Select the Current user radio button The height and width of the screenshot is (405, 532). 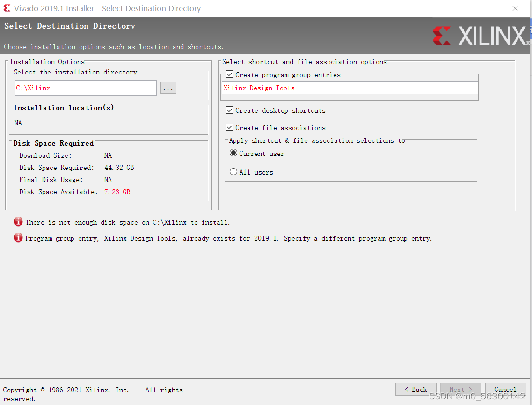pyautogui.click(x=233, y=153)
